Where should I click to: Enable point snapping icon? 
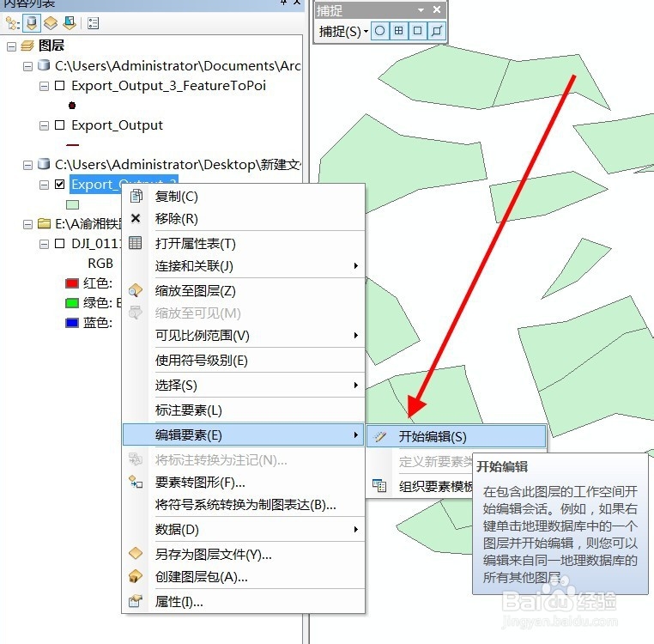click(379, 31)
